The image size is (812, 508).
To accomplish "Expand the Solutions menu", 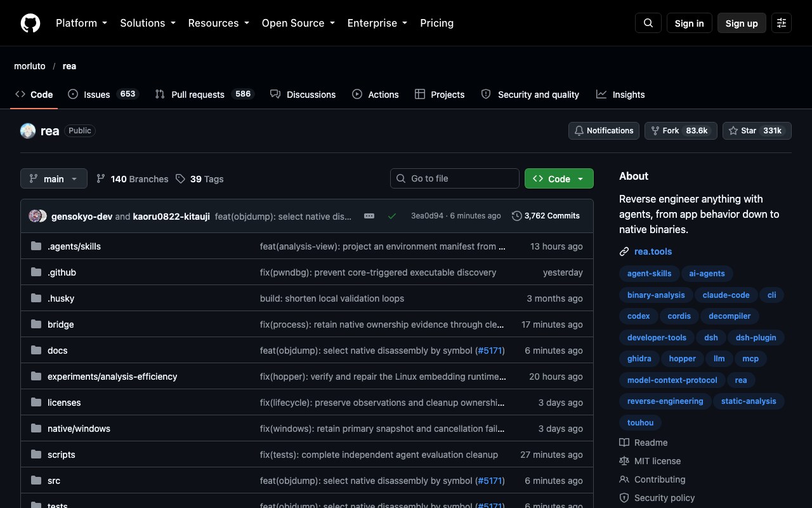I will 148,23.
